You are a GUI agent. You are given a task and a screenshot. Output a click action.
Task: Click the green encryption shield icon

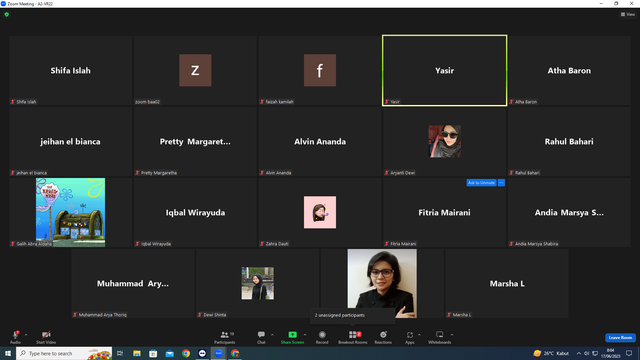click(x=7, y=14)
